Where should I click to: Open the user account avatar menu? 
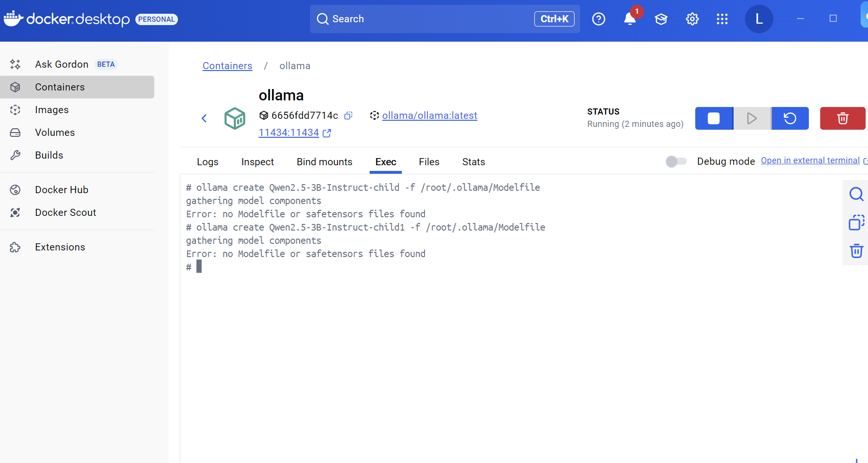coord(759,19)
